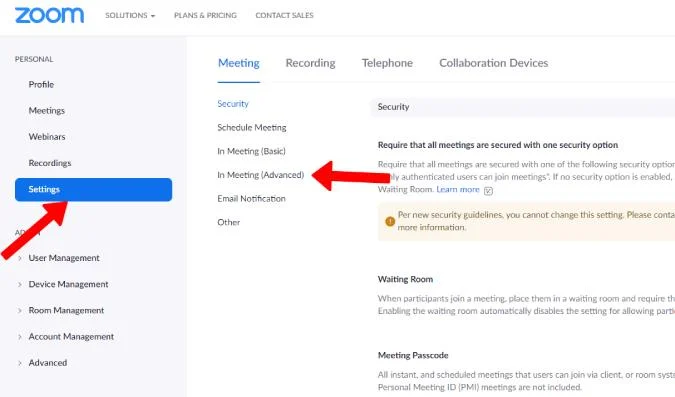675x397 pixels.
Task: Open Plans & Pricing page
Action: pos(205,16)
